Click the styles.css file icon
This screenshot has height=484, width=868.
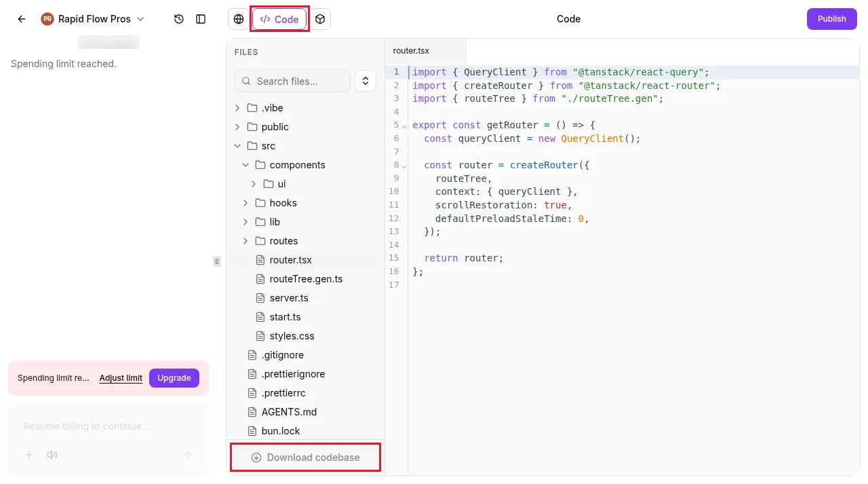click(x=260, y=336)
